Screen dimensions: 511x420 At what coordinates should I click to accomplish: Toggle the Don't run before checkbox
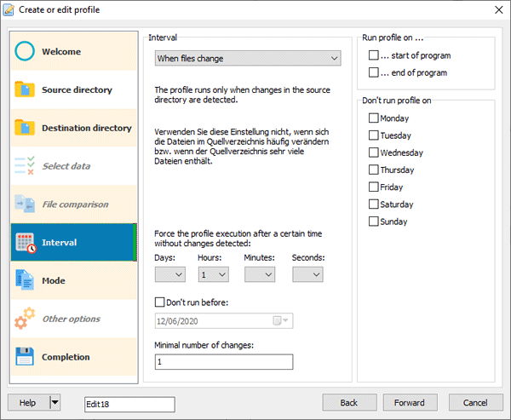160,302
